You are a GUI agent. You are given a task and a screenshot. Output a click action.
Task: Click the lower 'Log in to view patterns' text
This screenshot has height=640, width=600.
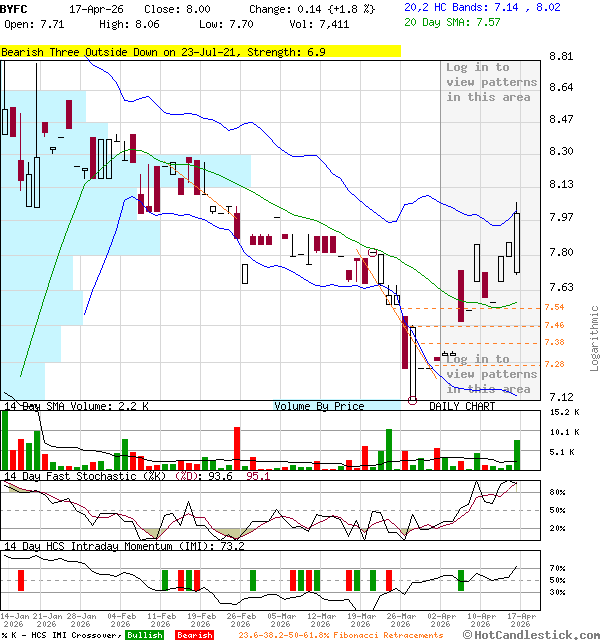coord(491,374)
